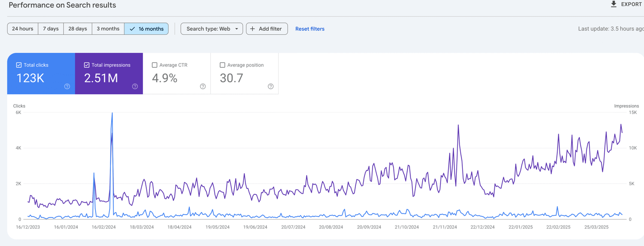Enable the Average CTR checkbox

click(155, 65)
